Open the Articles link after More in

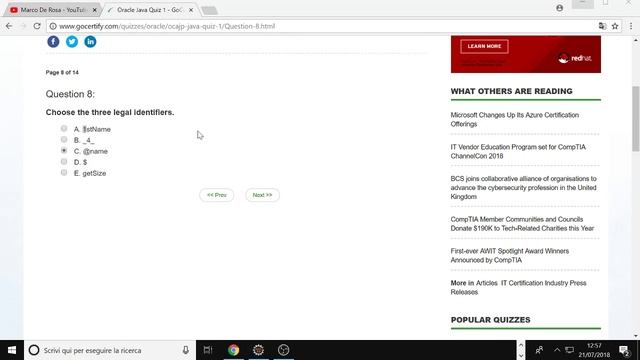(487, 283)
